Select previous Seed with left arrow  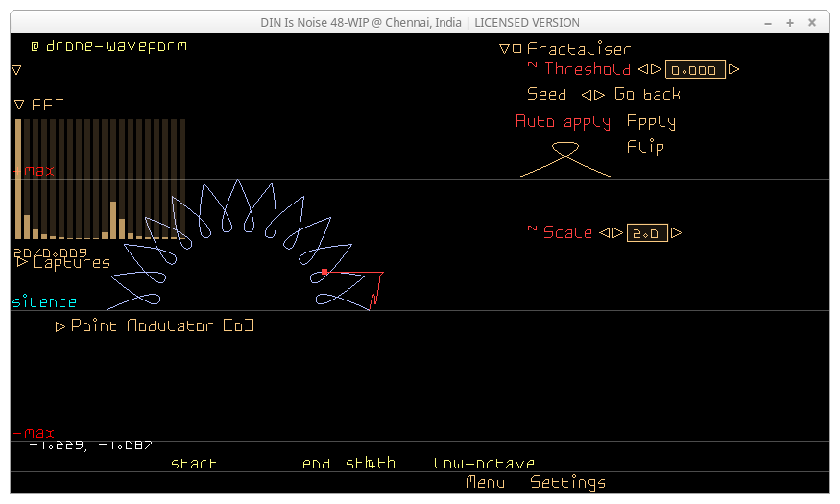tap(587, 95)
